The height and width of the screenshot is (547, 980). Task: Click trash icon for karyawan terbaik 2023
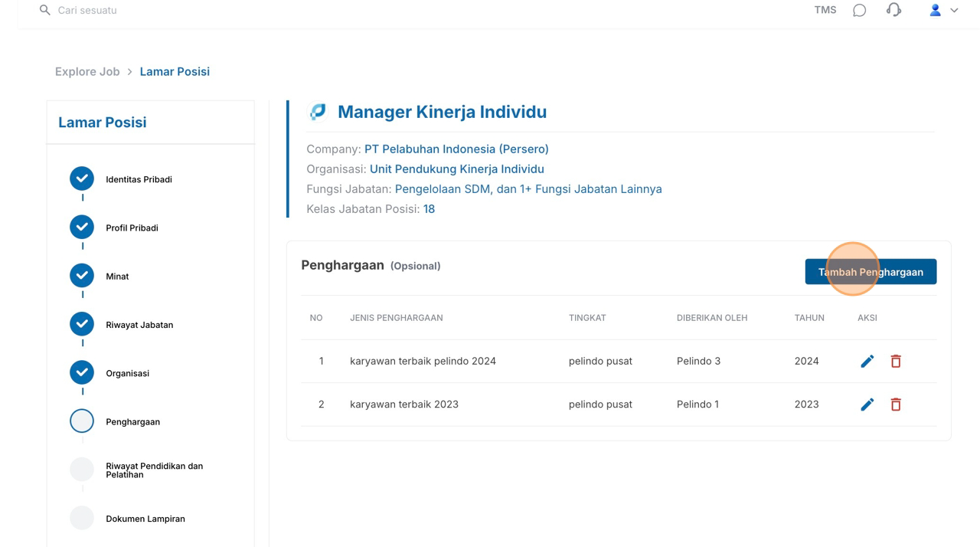pos(896,405)
